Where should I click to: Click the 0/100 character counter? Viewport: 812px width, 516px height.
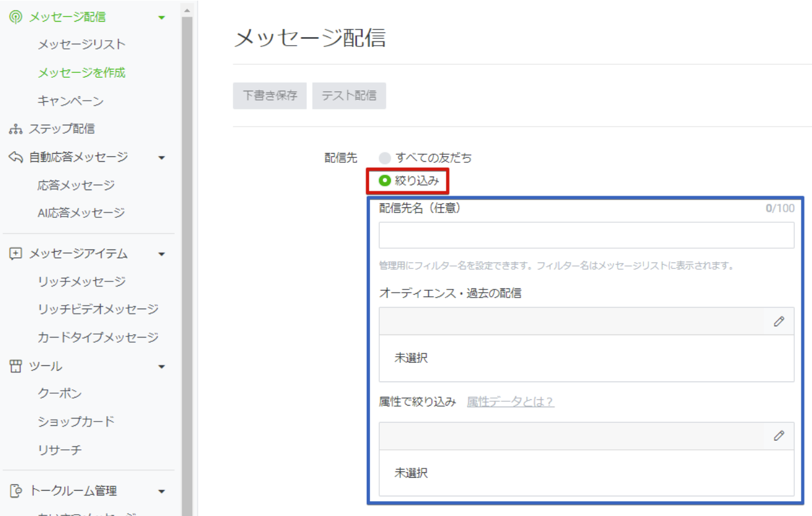(780, 208)
